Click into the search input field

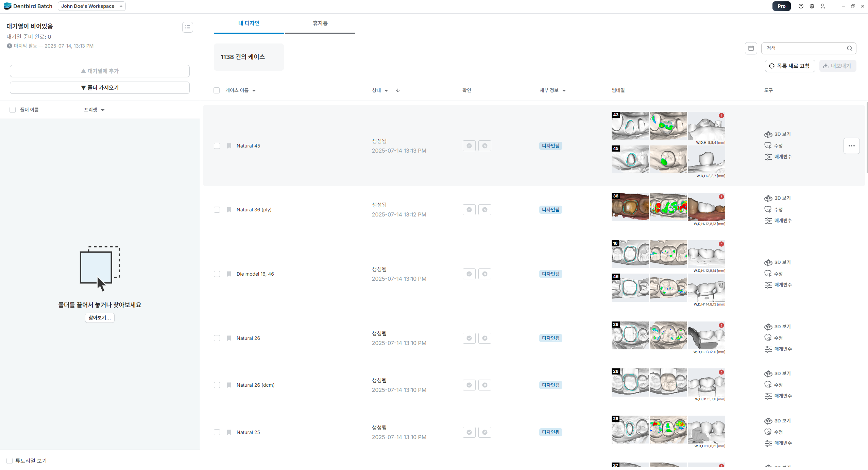click(x=804, y=48)
